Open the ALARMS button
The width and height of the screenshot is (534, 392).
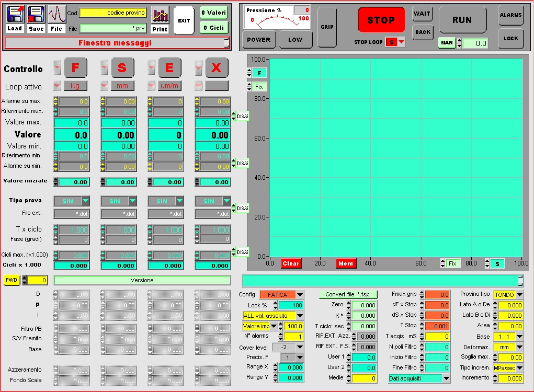click(x=510, y=15)
